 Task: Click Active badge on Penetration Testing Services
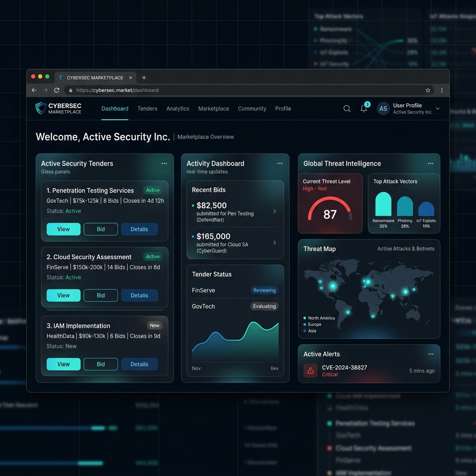click(x=152, y=190)
